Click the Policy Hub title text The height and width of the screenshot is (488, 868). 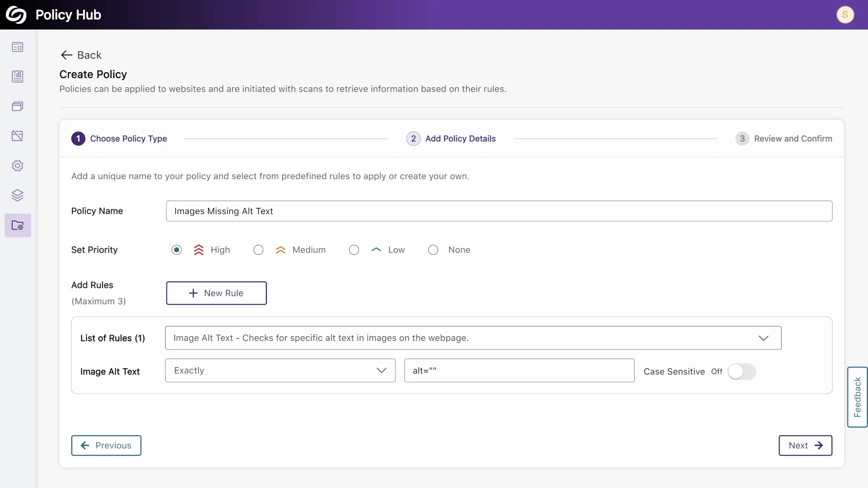pos(68,15)
